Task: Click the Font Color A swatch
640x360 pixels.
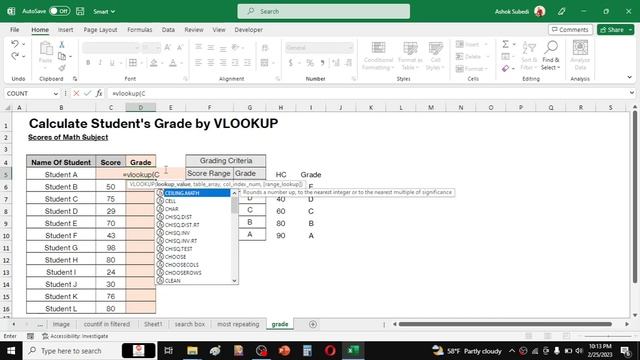Action: 173,63
